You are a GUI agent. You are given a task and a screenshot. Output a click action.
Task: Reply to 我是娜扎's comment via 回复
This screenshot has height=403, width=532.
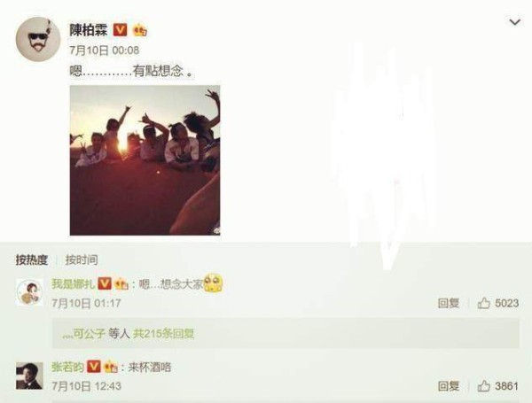pyautogui.click(x=449, y=303)
